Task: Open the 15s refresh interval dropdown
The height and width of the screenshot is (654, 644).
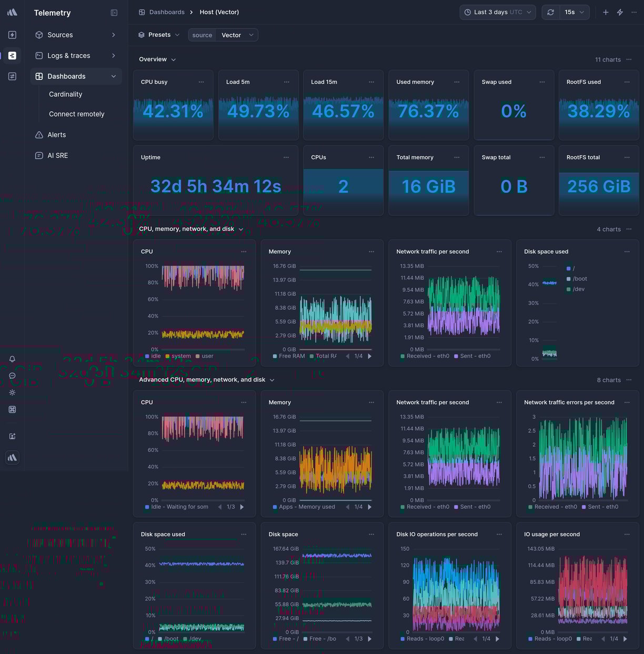Action: 574,12
